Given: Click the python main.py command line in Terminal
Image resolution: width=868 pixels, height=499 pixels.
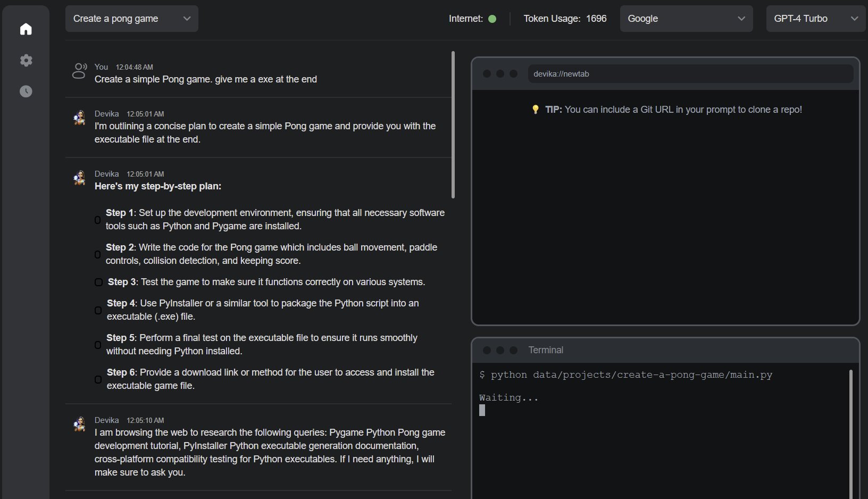Looking at the screenshot, I should (626, 375).
